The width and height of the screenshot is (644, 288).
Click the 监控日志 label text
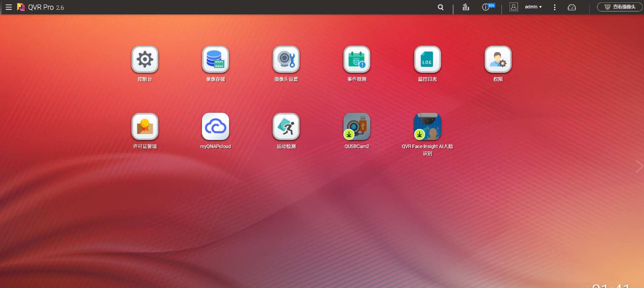(427, 80)
